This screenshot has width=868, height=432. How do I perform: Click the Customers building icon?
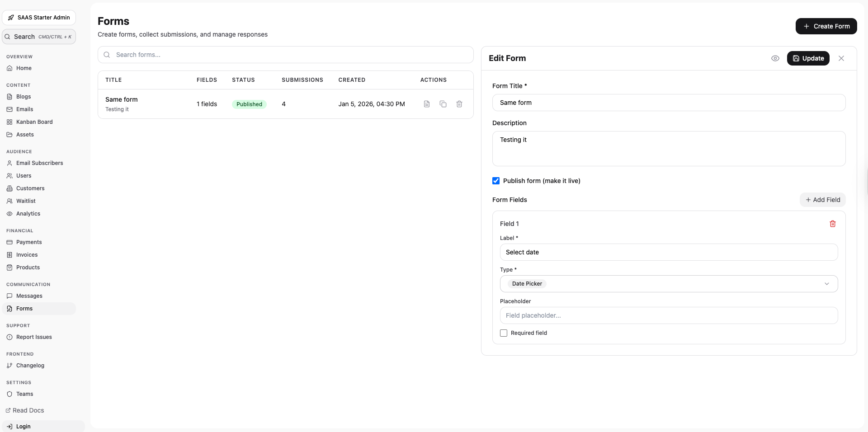pos(9,188)
